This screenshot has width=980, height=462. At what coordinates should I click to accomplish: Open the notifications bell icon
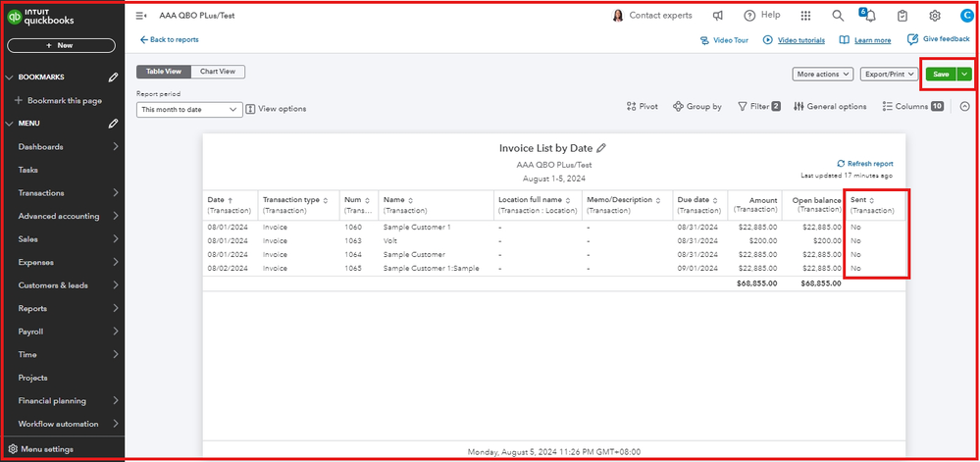pyautogui.click(x=870, y=16)
